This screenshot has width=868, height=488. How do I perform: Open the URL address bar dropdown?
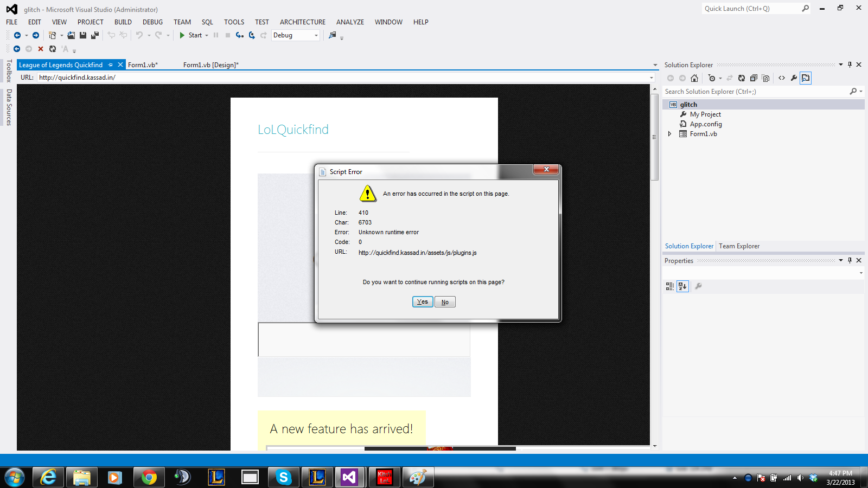pyautogui.click(x=652, y=78)
